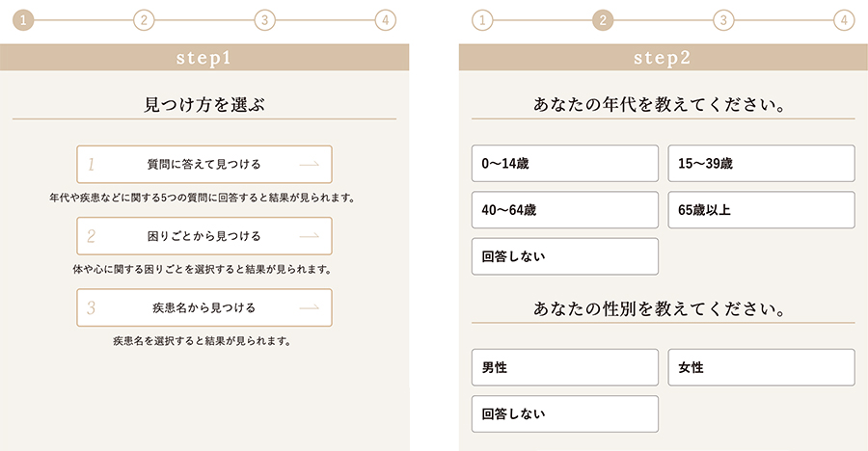Image resolution: width=868 pixels, height=451 pixels.
Task: Select 回答しない under the age question
Action: 565,256
